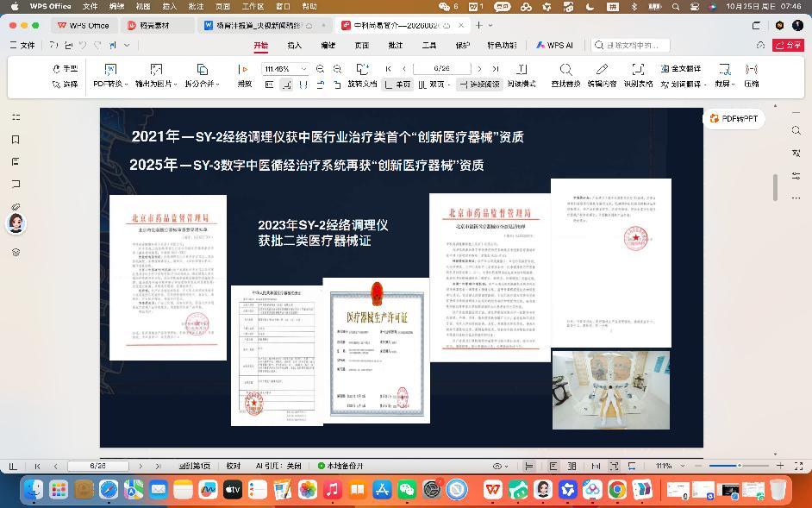Switch to the 稻壳素材 document tab
Screen dimensions: 812x508
[157, 25]
